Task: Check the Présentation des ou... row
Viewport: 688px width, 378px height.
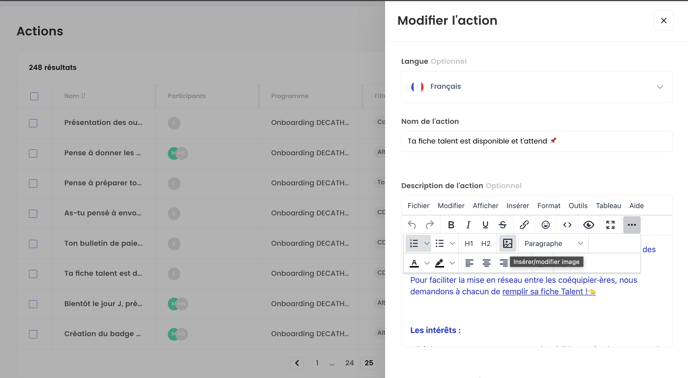Action: tap(33, 123)
